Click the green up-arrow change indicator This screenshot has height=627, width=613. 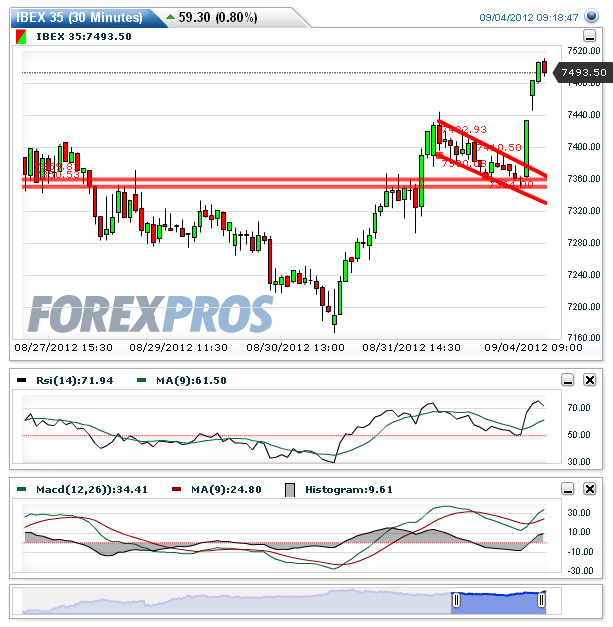tap(171, 17)
